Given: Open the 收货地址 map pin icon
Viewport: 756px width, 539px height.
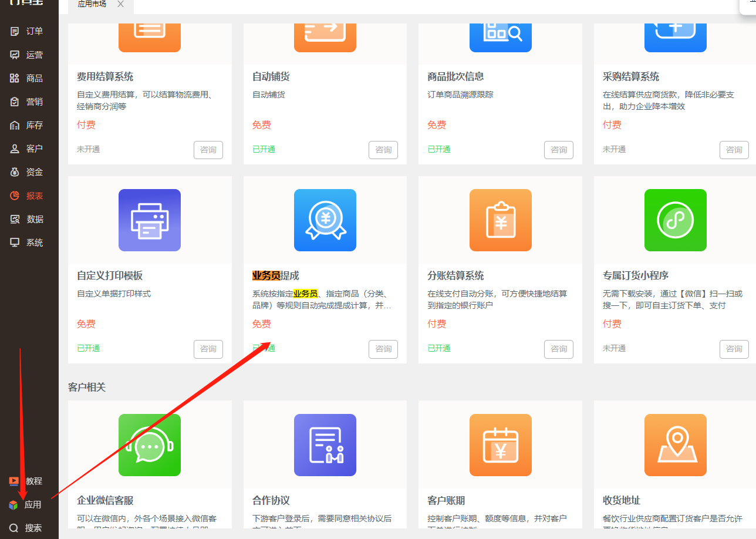Looking at the screenshot, I should (x=676, y=445).
